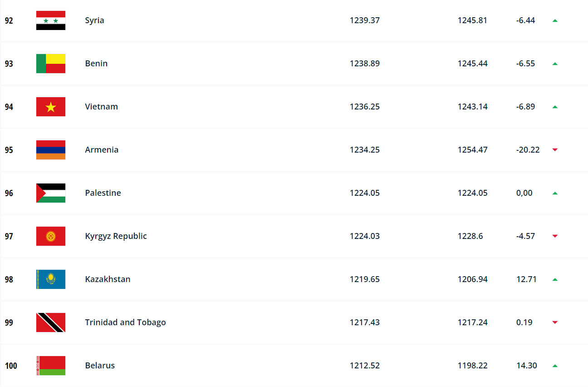Click the Kazakhstan flag icon

point(51,279)
